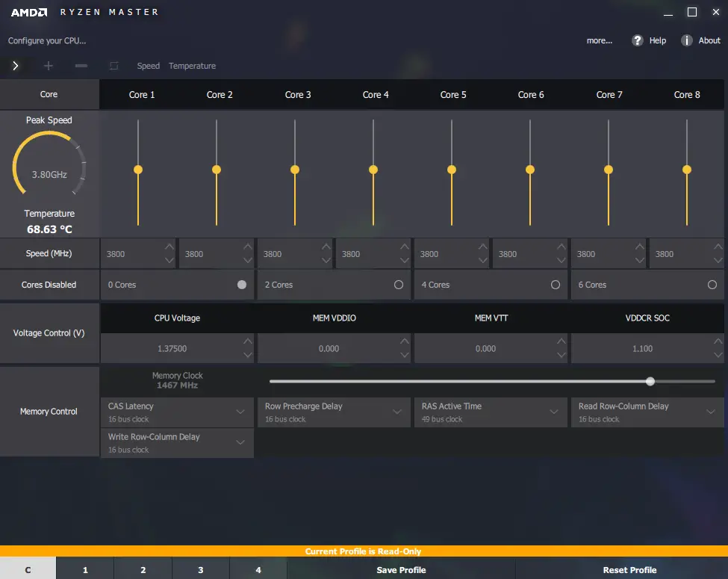Viewport: 728px width, 579px height.
Task: Click Core 8 speed slider handle
Action: [687, 170]
